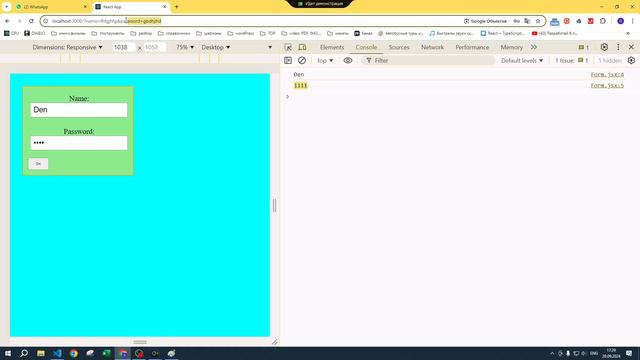Open File Explorer from taskbar
Image resolution: width=640 pixels, height=360 pixels.
pos(41,353)
